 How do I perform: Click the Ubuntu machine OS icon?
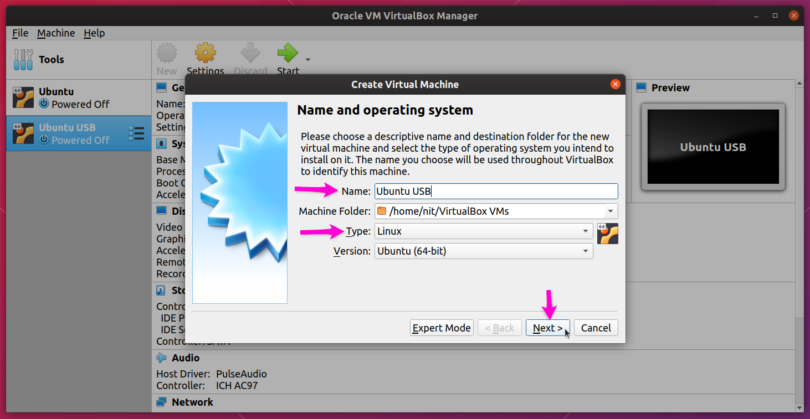click(23, 97)
